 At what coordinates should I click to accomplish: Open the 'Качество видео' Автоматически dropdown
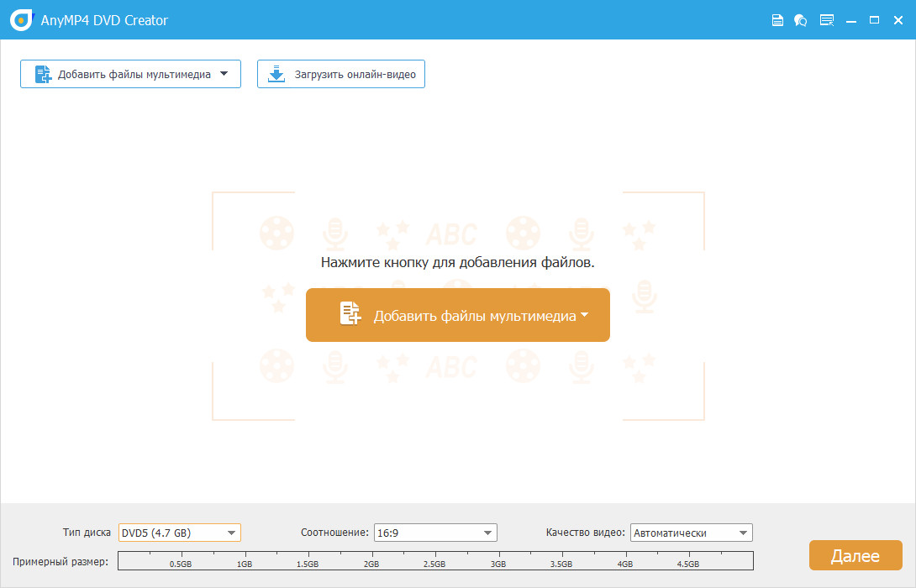691,533
